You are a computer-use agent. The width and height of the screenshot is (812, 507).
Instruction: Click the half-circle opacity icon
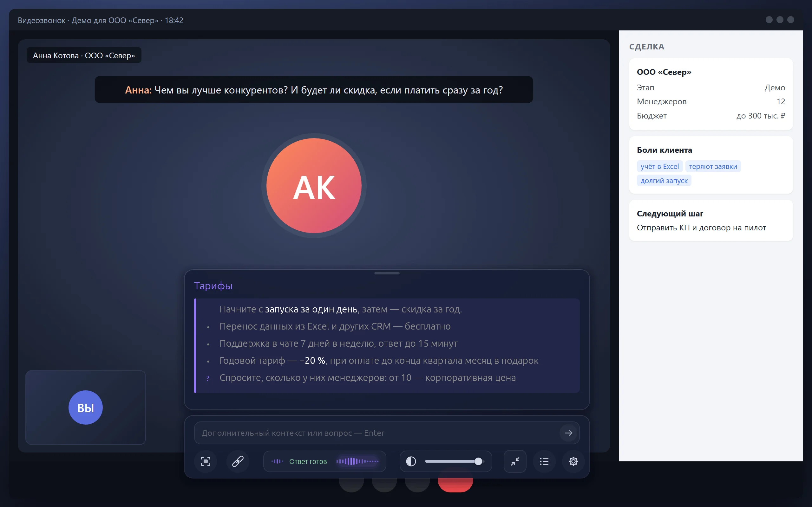(x=411, y=461)
